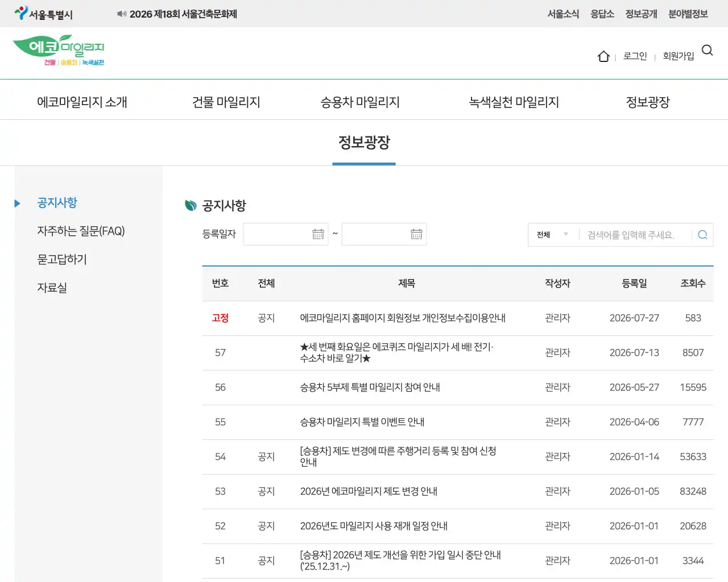The image size is (728, 582).
Task: Expand the 전체 search category dropdown
Action: (553, 235)
